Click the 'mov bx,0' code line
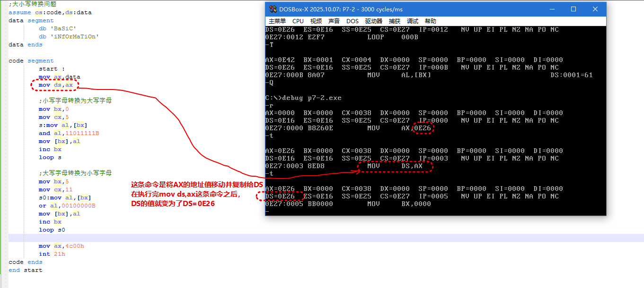The width and height of the screenshot is (644, 288). click(54, 109)
